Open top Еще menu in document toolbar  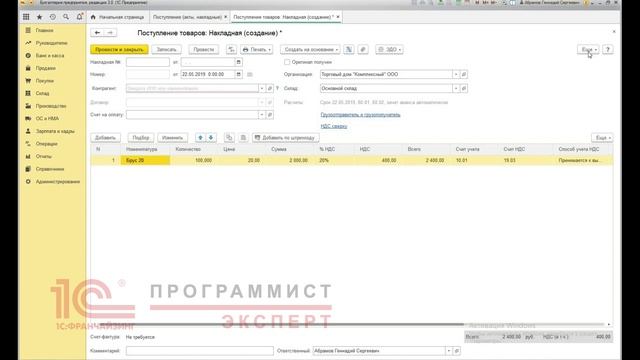[x=588, y=49]
